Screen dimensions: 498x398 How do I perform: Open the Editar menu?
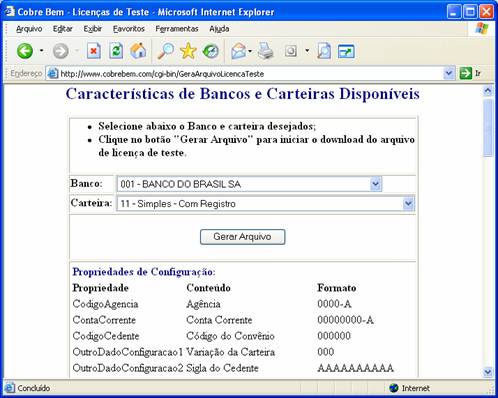point(63,29)
